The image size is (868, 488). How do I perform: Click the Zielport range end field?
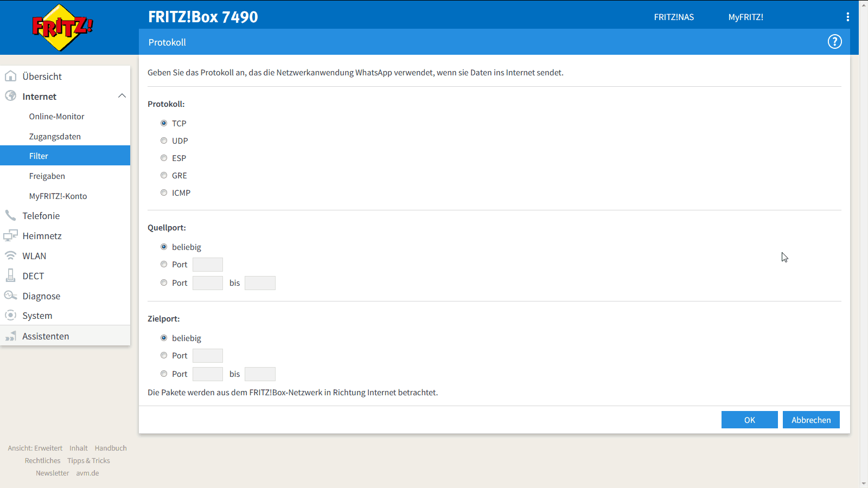[260, 374]
